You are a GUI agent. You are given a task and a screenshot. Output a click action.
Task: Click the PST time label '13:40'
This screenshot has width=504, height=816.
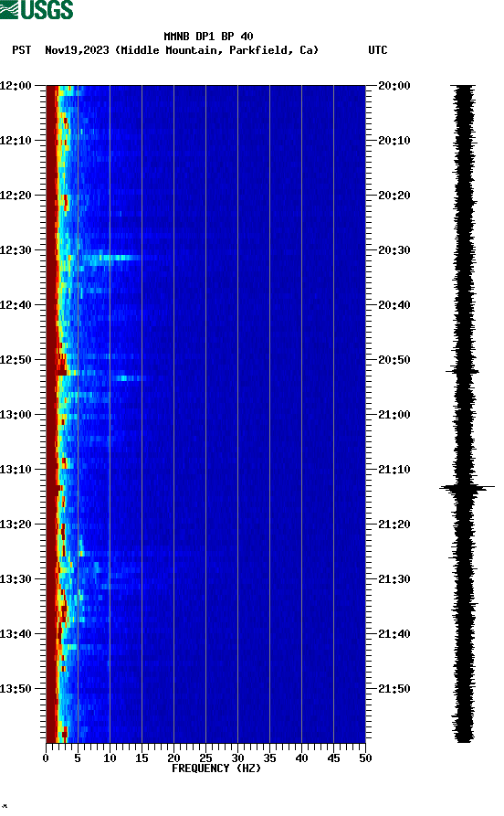(x=16, y=634)
